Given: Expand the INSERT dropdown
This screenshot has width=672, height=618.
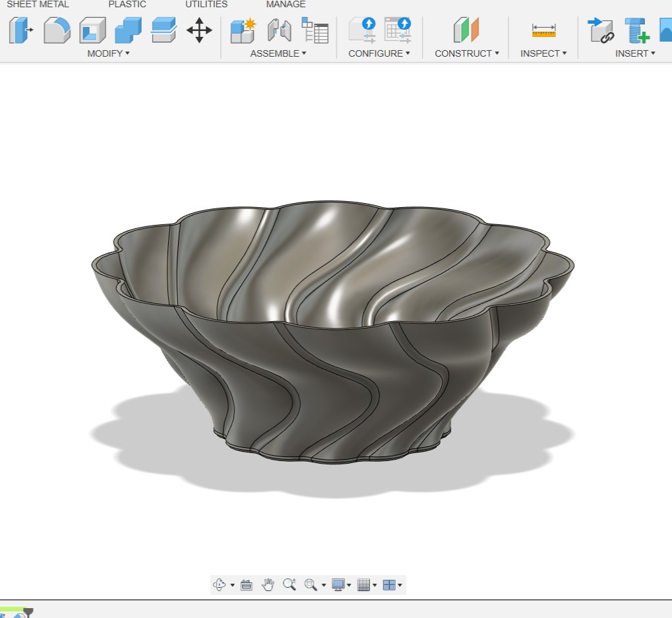Looking at the screenshot, I should (635, 53).
